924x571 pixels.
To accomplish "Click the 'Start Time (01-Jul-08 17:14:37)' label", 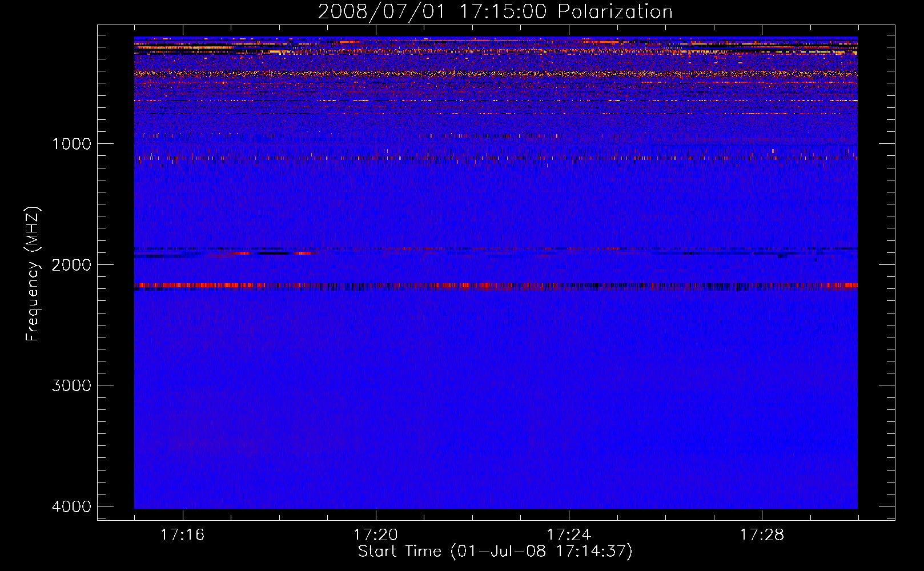I will pos(495,552).
